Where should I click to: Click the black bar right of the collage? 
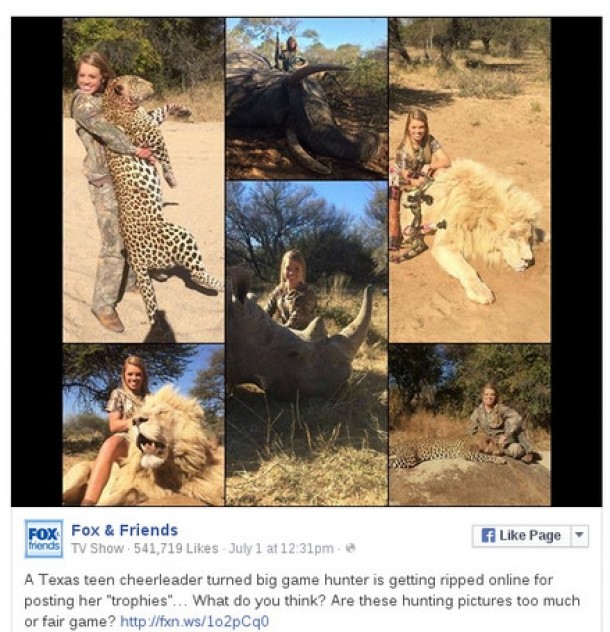(x=576, y=260)
